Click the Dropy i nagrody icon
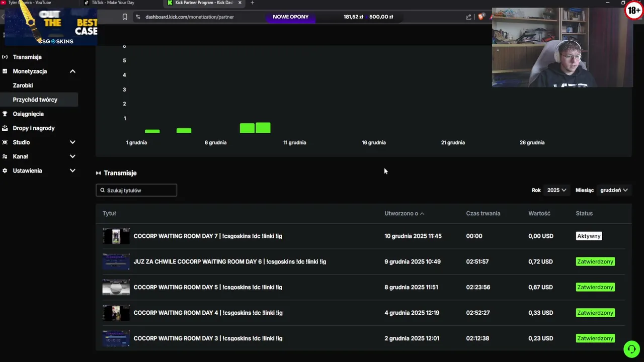The width and height of the screenshot is (644, 362). [5, 128]
